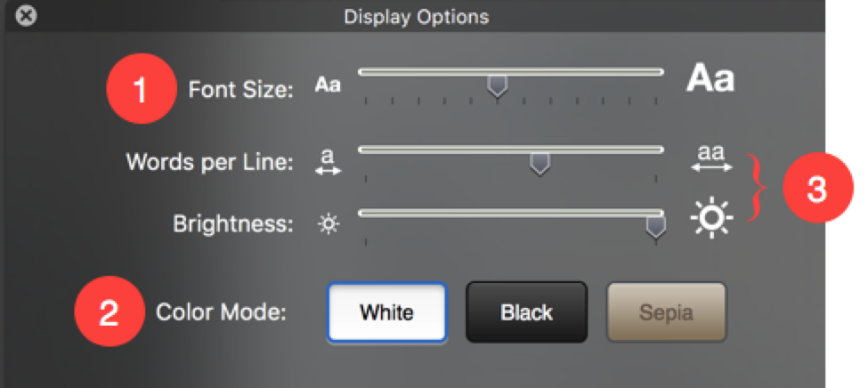Screen dimensions: 868x388
Task: Click the large Aa font size icon
Action: pos(710,79)
